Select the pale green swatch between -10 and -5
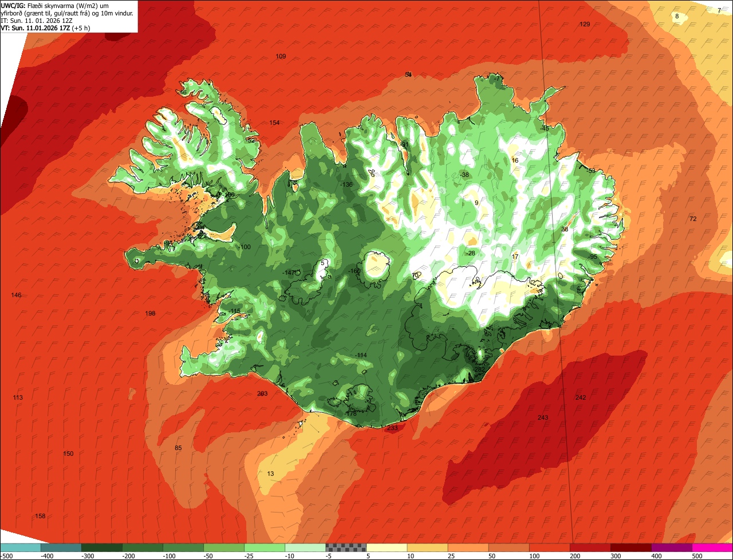733x560 pixels. (305, 547)
